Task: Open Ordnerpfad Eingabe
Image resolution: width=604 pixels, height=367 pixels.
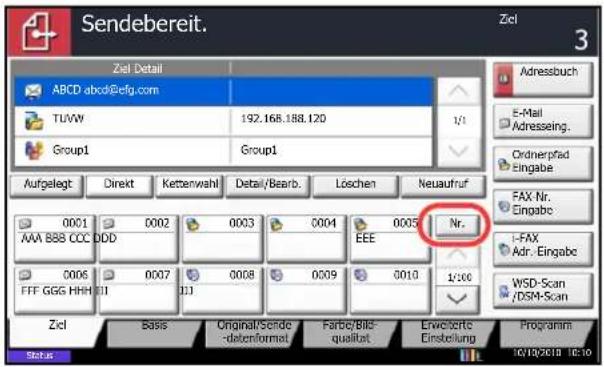Action: click(543, 163)
